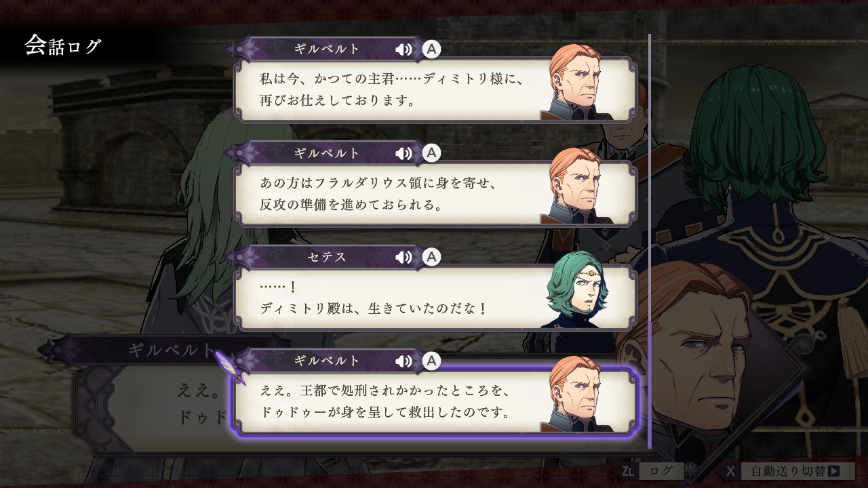Click the 会話ログ title header
This screenshot has width=868, height=488.
pyautogui.click(x=63, y=46)
